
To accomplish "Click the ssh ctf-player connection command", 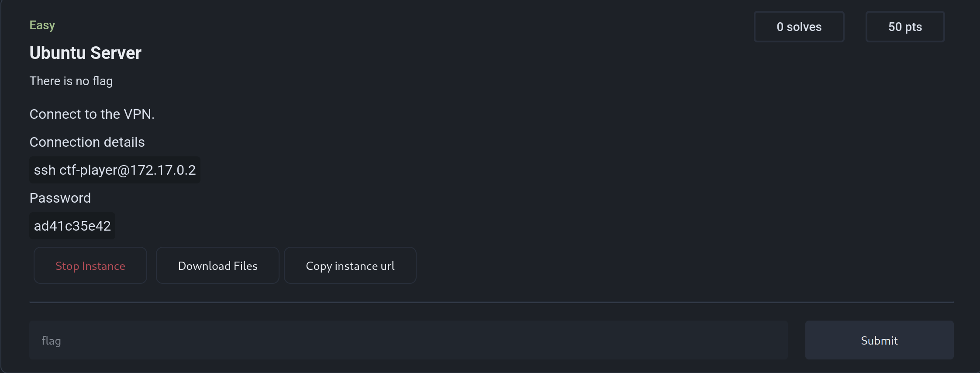I will (x=114, y=170).
